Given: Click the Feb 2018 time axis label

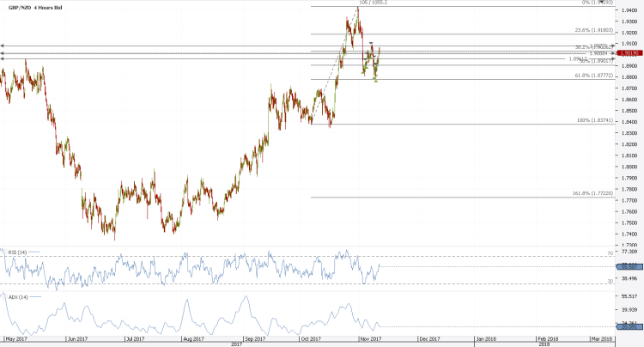Looking at the screenshot, I should click(548, 338).
